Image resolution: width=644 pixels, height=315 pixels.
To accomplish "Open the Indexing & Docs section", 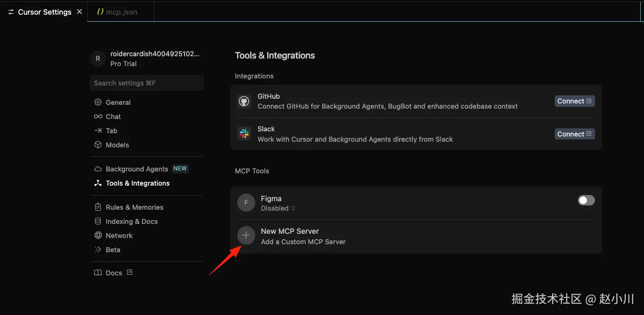I will (131, 221).
